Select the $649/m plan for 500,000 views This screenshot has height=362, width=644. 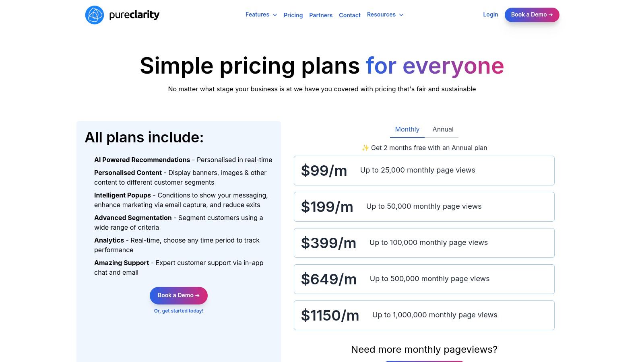[424, 279]
